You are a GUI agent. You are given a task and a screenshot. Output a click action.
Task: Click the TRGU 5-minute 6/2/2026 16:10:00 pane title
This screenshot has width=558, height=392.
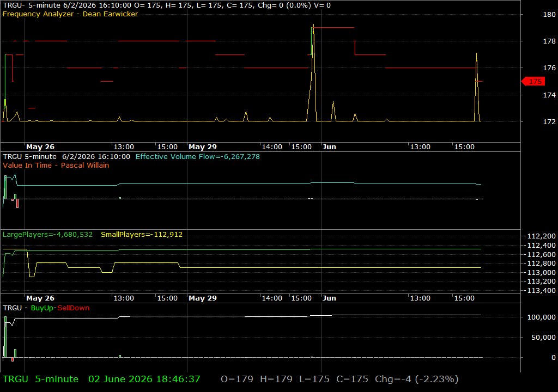[x=66, y=156]
